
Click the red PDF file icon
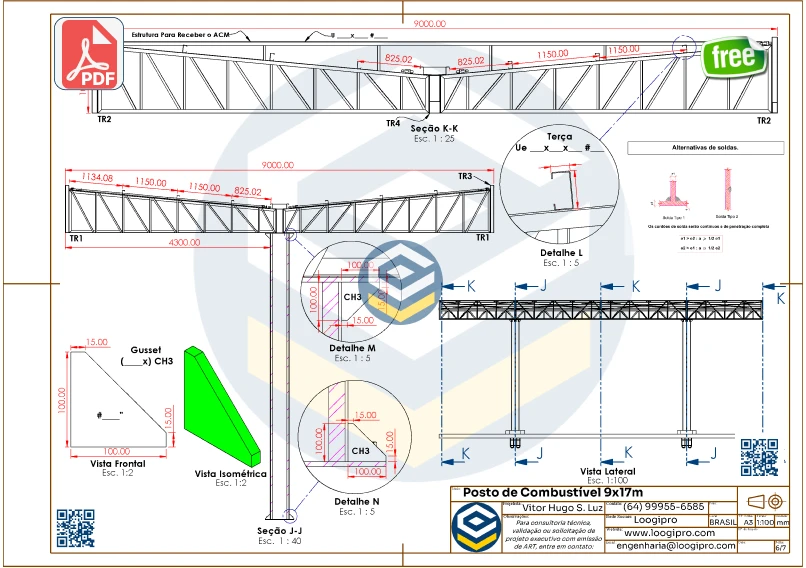point(92,53)
